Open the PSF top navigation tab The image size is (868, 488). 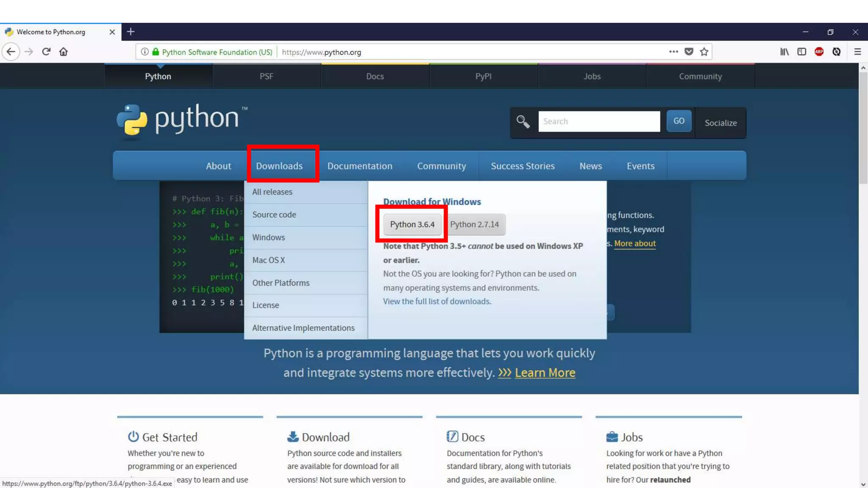(x=267, y=76)
